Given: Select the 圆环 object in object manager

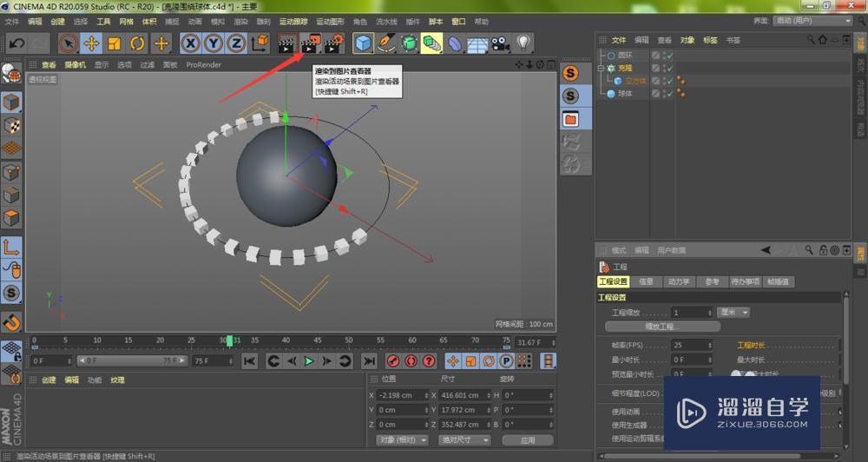Looking at the screenshot, I should 625,56.
